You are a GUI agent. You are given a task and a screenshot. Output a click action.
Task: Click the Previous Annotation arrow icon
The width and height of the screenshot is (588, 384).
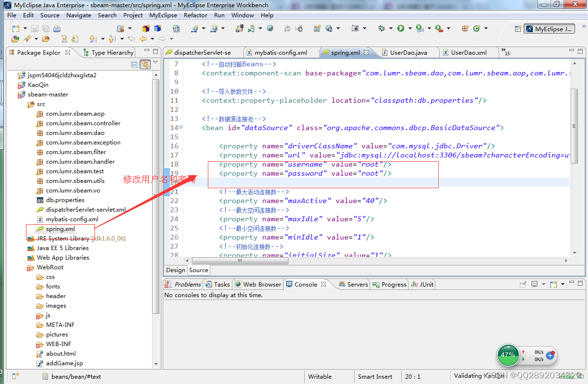point(112,39)
